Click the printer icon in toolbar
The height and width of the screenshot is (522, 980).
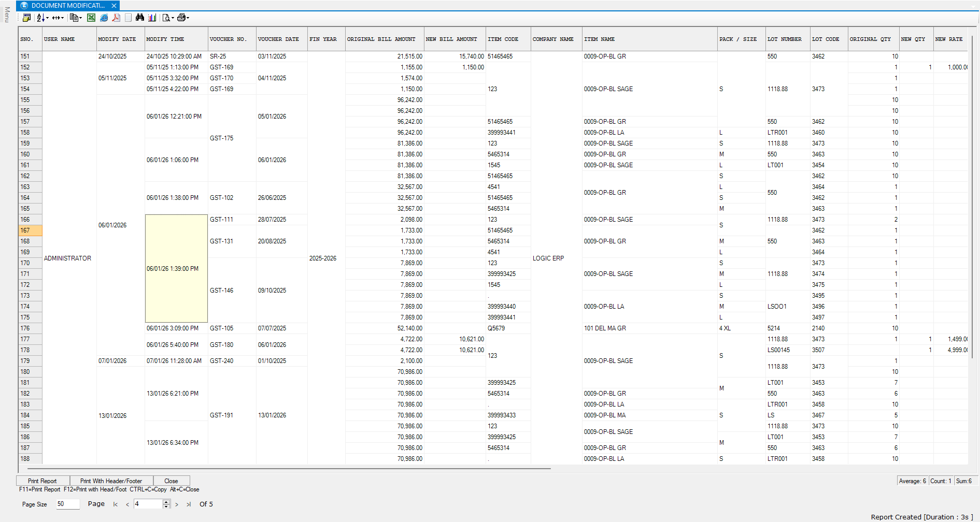[x=181, y=18]
